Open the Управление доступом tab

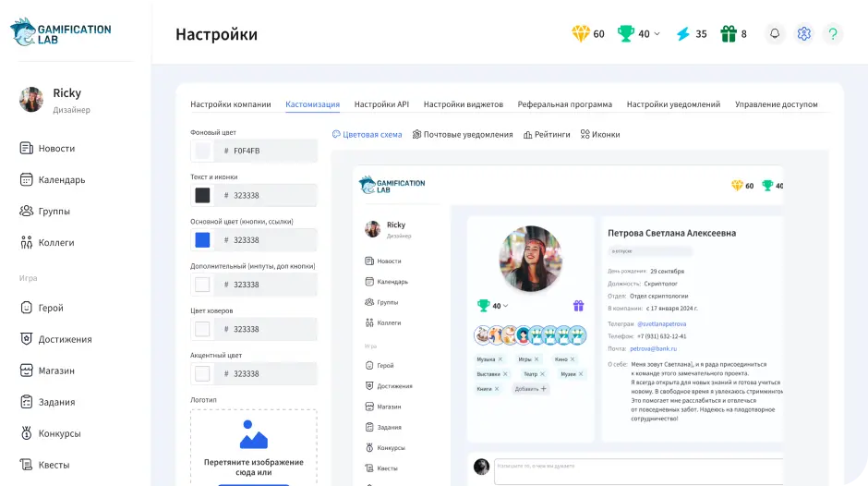click(x=776, y=104)
